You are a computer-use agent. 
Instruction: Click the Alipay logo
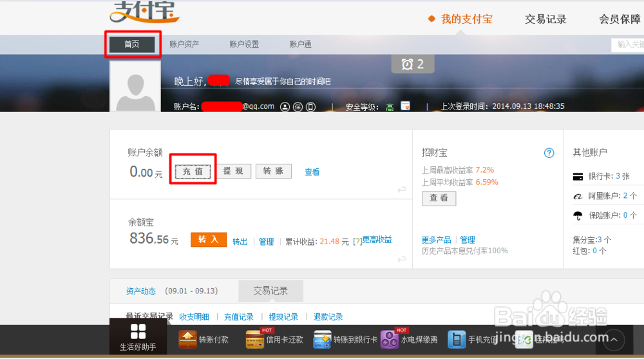click(144, 12)
